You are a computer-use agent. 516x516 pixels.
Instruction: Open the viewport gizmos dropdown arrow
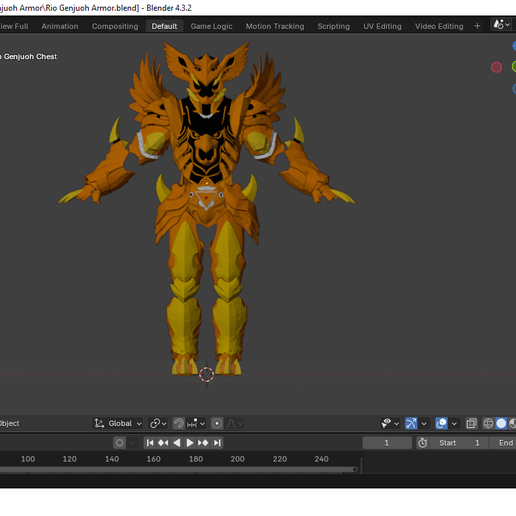tap(424, 423)
